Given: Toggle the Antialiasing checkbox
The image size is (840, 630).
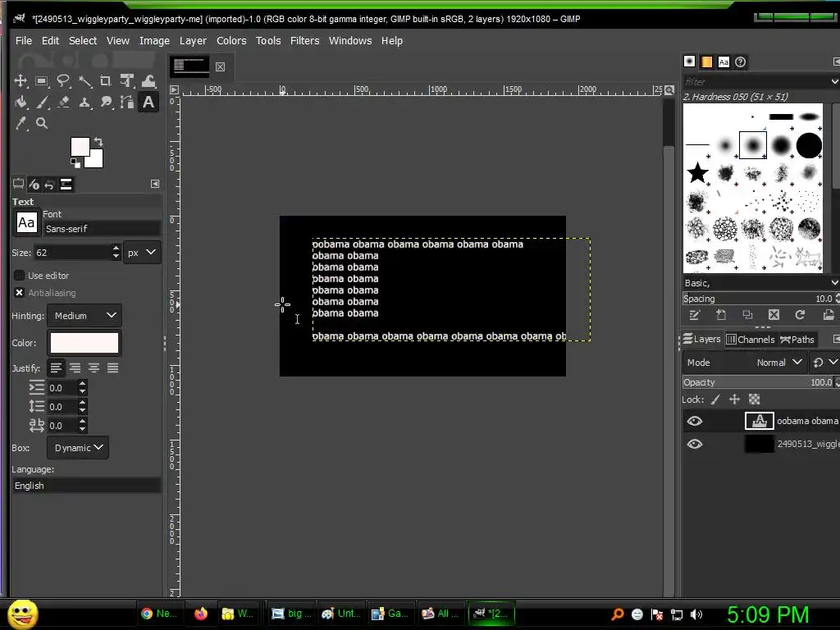Looking at the screenshot, I should 20,293.
